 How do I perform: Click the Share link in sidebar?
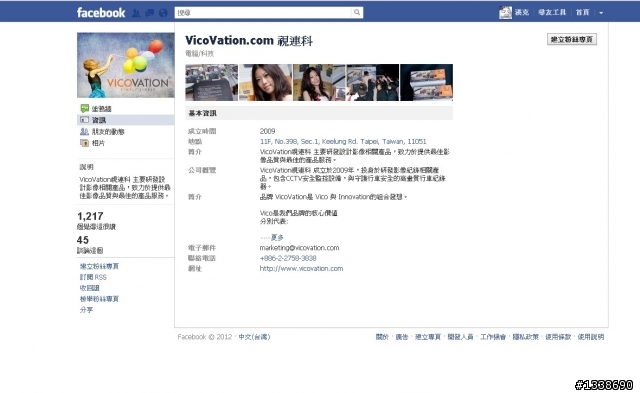[86, 309]
